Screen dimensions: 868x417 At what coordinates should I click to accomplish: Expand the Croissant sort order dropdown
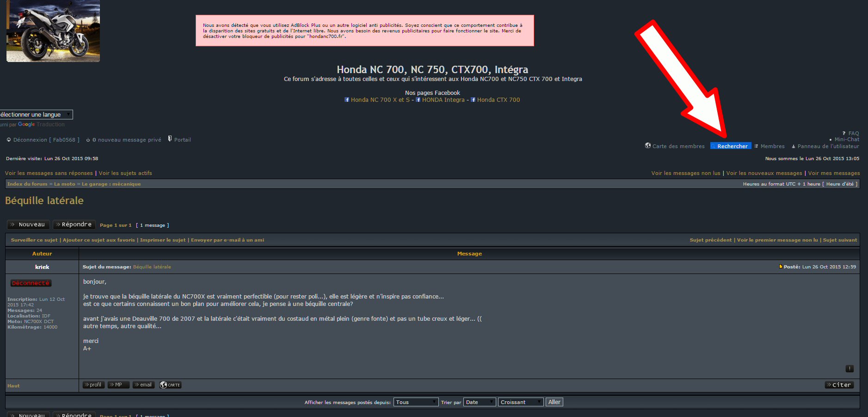coord(520,402)
